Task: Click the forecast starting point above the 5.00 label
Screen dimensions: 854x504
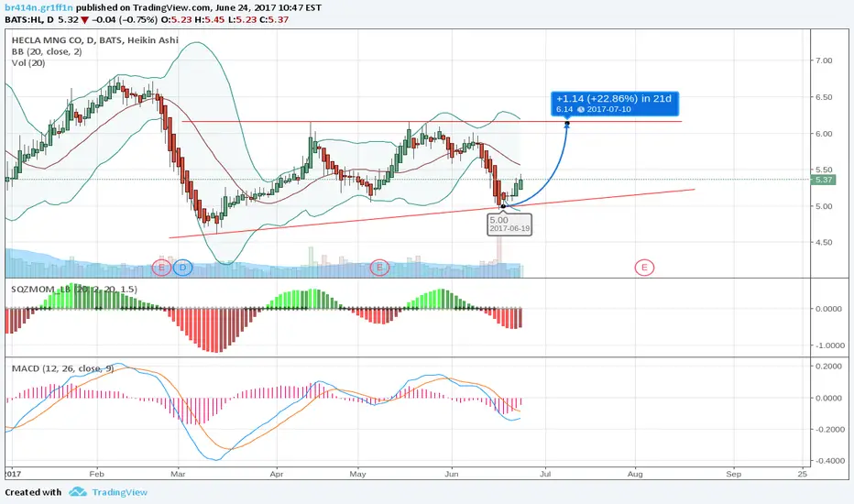Action: tap(503, 206)
